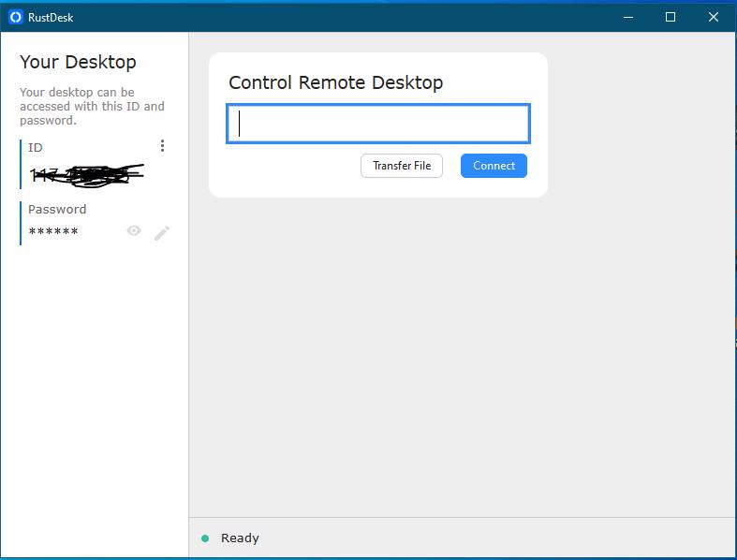This screenshot has height=560, width=737.
Task: Click the Password label
Action: click(x=57, y=209)
